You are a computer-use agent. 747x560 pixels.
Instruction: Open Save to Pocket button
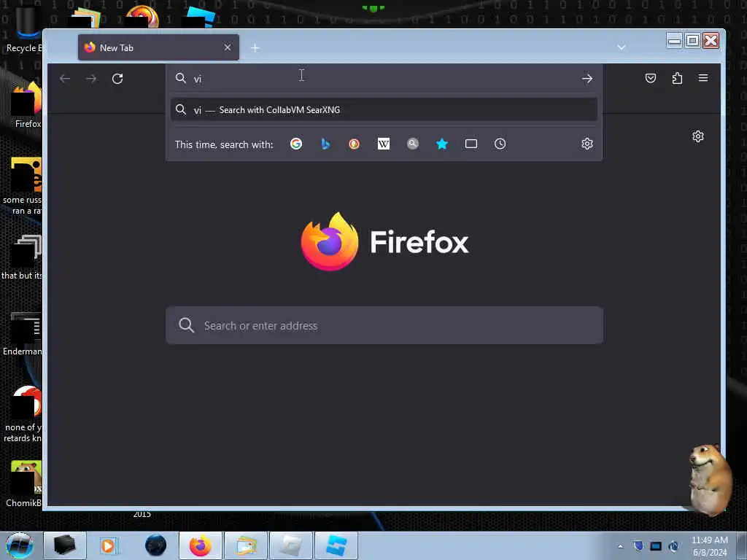click(650, 78)
